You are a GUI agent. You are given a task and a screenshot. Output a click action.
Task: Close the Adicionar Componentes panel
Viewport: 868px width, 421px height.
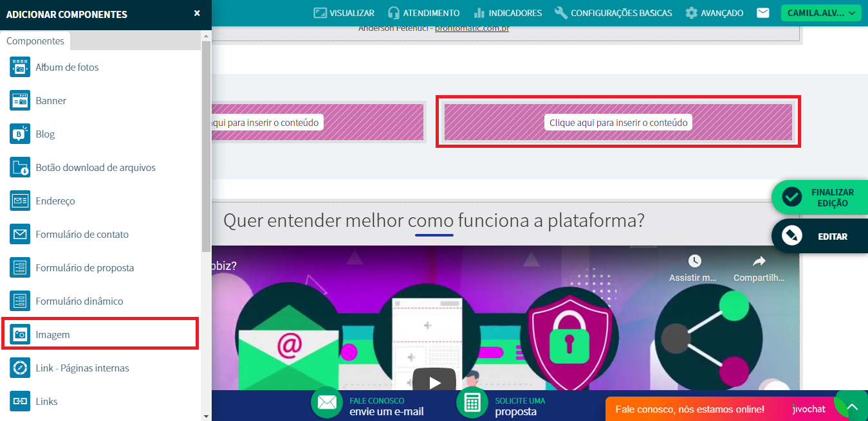pyautogui.click(x=197, y=13)
